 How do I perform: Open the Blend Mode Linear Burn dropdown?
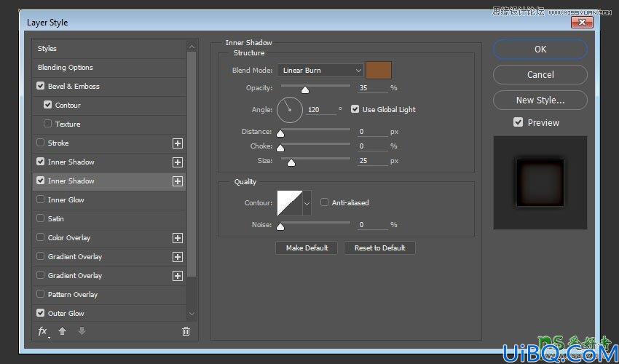(x=320, y=71)
